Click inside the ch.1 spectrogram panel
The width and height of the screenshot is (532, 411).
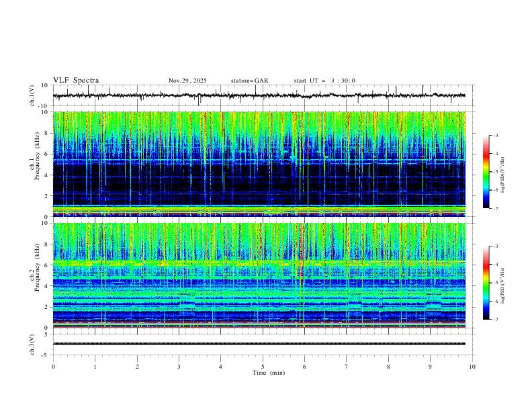pyautogui.click(x=259, y=164)
